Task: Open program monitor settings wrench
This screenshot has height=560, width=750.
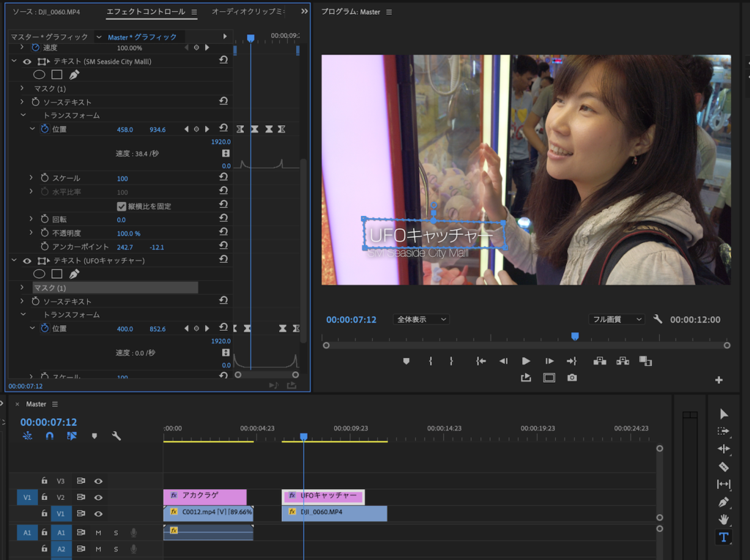Action: [x=658, y=319]
